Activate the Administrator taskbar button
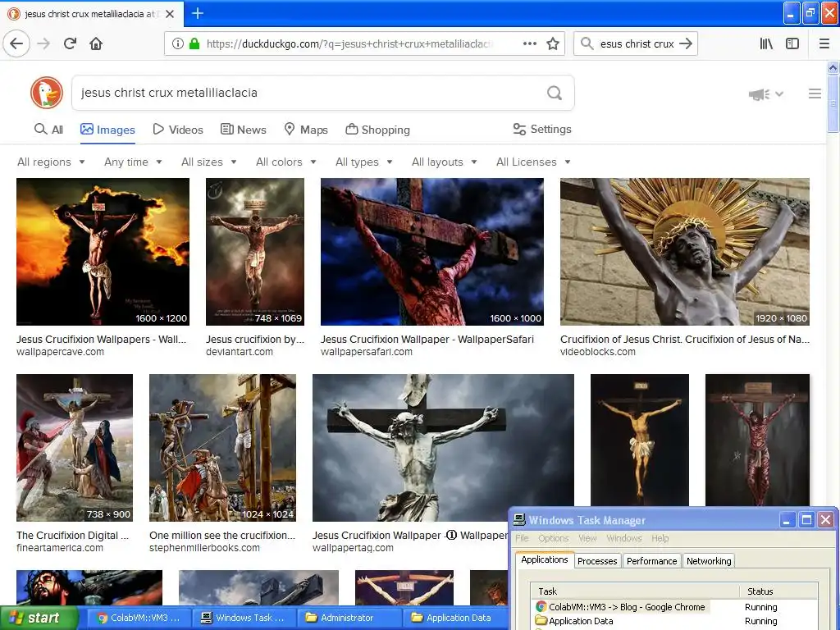Screen dimensions: 840x630 click(x=349, y=618)
